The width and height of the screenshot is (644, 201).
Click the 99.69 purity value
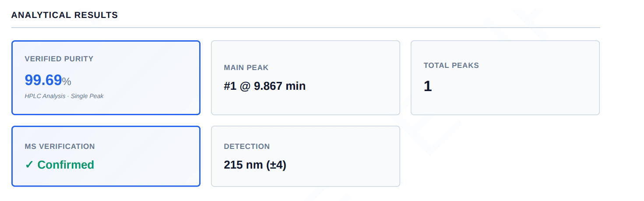point(43,80)
